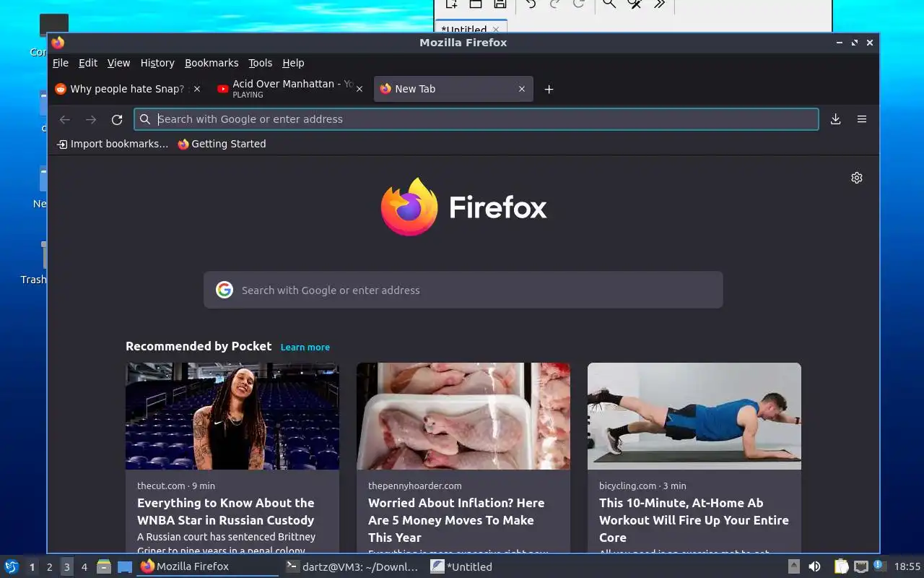Open the Help menu

(x=293, y=63)
